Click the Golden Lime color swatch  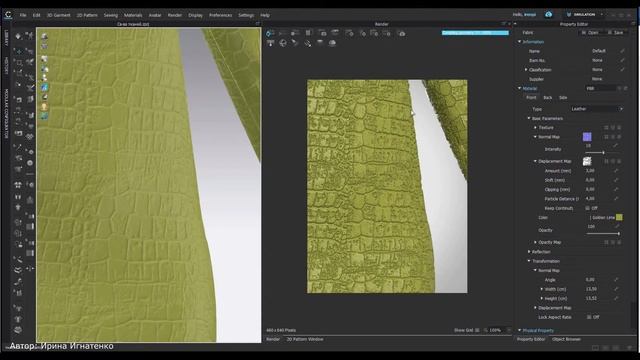click(619, 218)
